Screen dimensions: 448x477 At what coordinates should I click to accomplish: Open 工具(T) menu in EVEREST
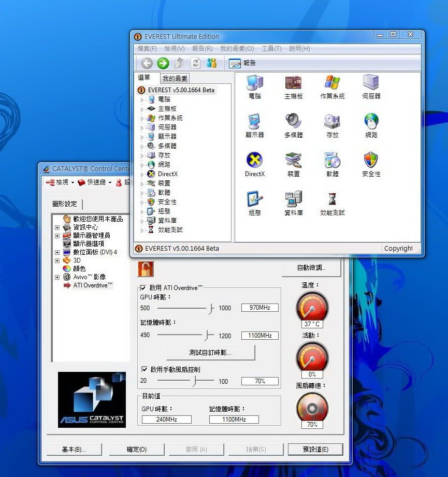pos(271,49)
